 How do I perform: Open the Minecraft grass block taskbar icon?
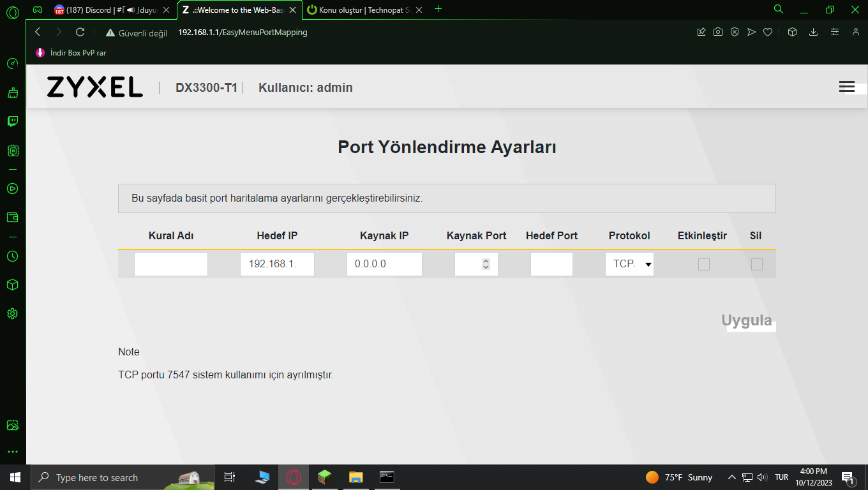click(325, 477)
